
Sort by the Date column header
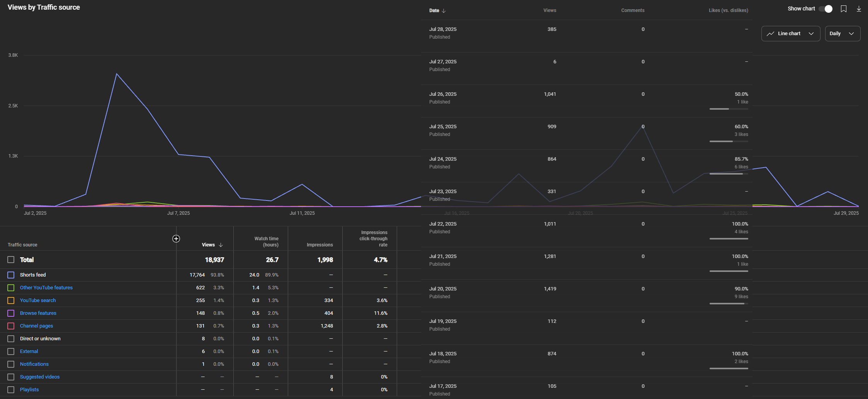(434, 10)
